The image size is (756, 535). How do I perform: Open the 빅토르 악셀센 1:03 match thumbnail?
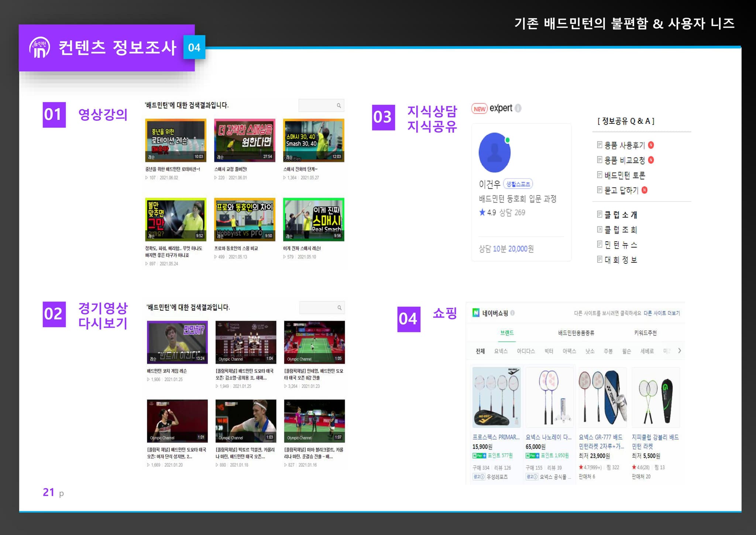246,421
